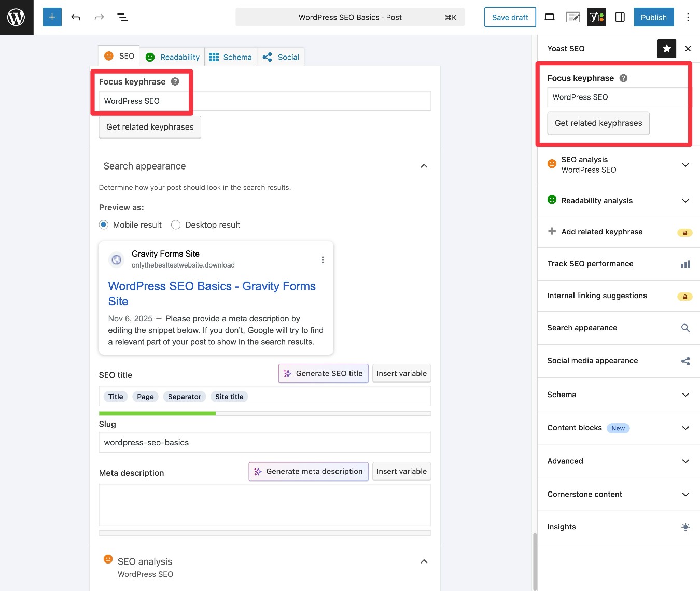This screenshot has width=700, height=591.
Task: Click Generate meta description
Action: (x=308, y=471)
